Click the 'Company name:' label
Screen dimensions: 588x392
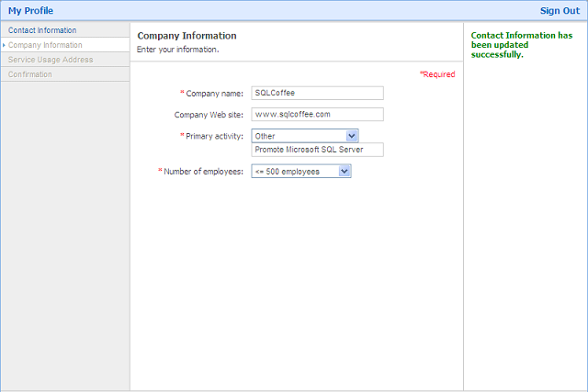point(214,93)
